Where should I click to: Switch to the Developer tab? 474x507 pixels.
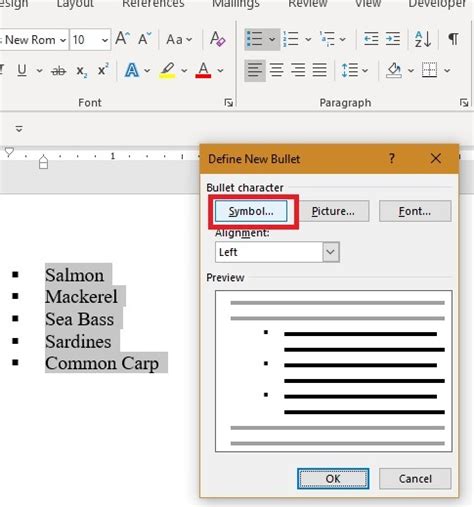(x=437, y=3)
